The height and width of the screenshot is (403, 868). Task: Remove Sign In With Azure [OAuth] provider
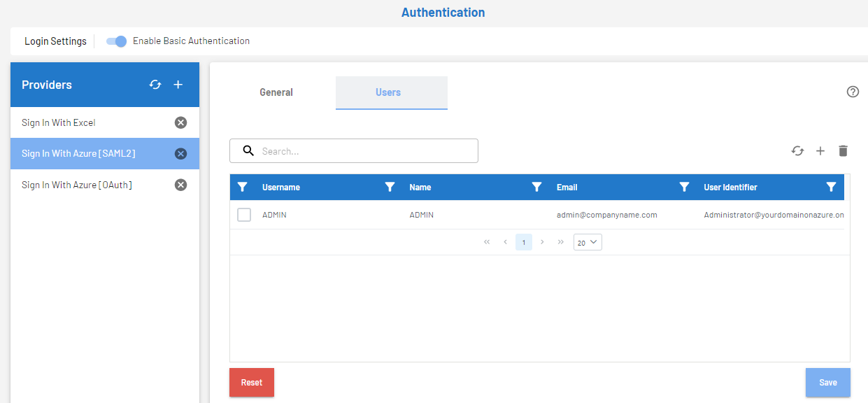click(180, 185)
